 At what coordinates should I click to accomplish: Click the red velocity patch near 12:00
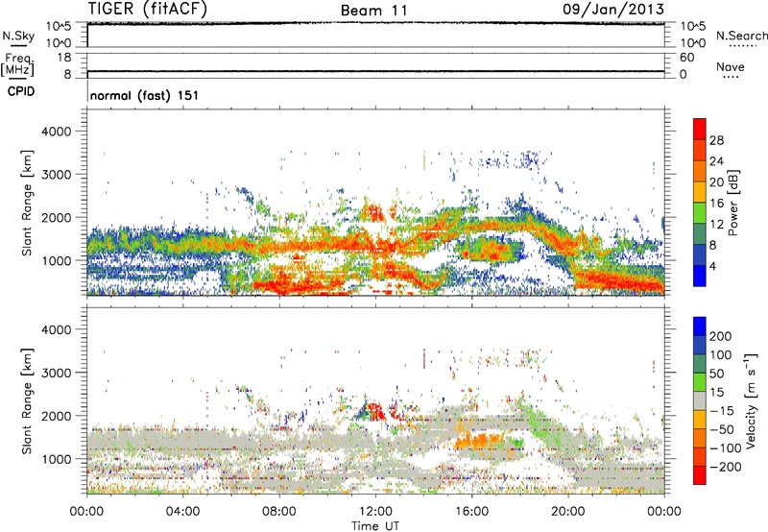pos(376,410)
